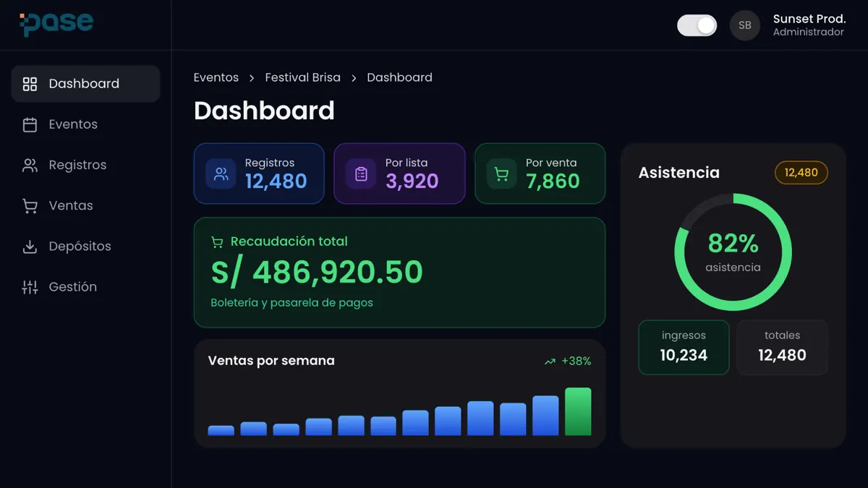Viewport: 868px width, 488px height.
Task: Click the Dashboard grid icon in sidebar
Action: [x=30, y=84]
